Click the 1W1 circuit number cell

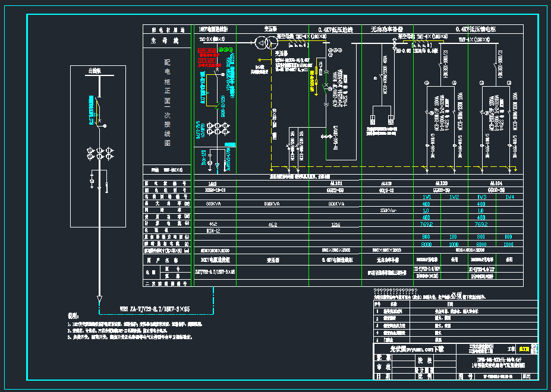427,197
